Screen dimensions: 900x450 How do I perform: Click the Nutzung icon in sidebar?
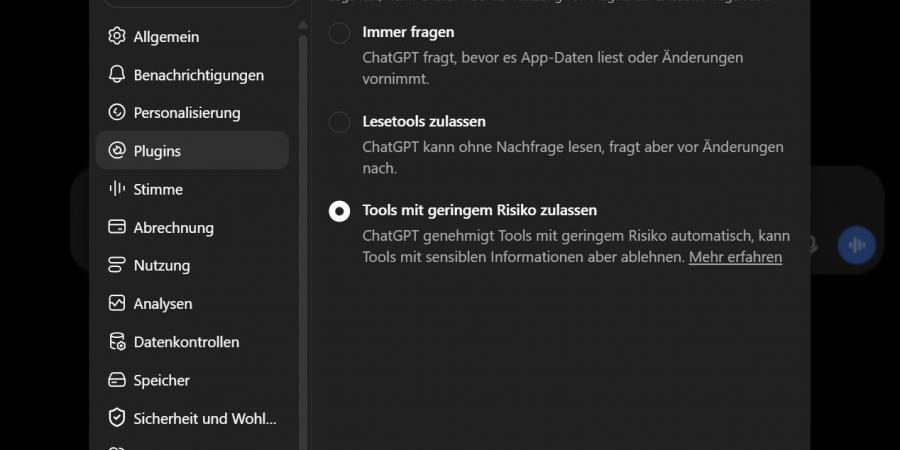click(117, 265)
